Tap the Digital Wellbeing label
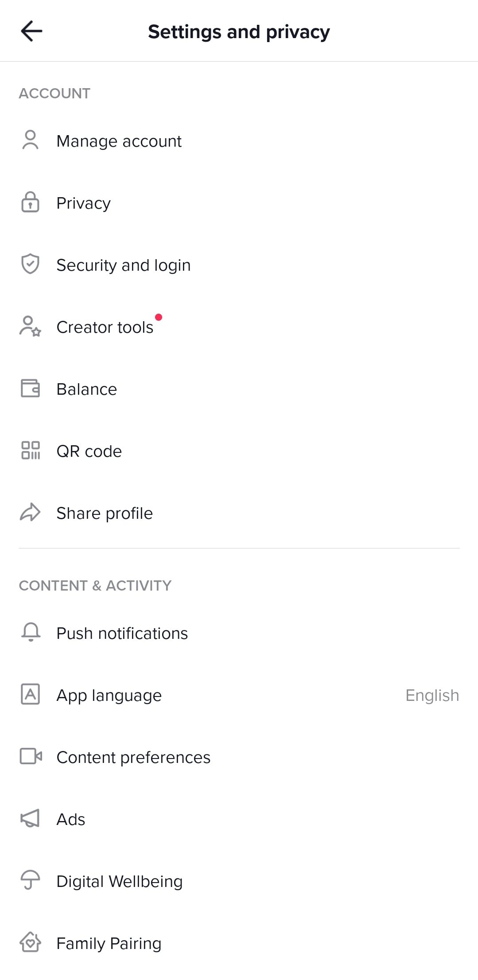478x980 pixels. point(119,882)
